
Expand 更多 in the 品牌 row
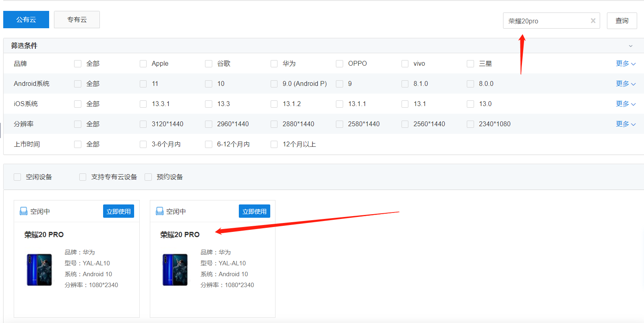click(x=625, y=63)
